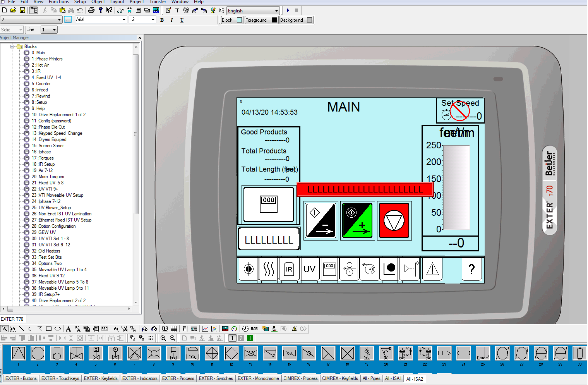The image size is (588, 385).
Task: Click the Foreground color button
Action: (x=256, y=20)
